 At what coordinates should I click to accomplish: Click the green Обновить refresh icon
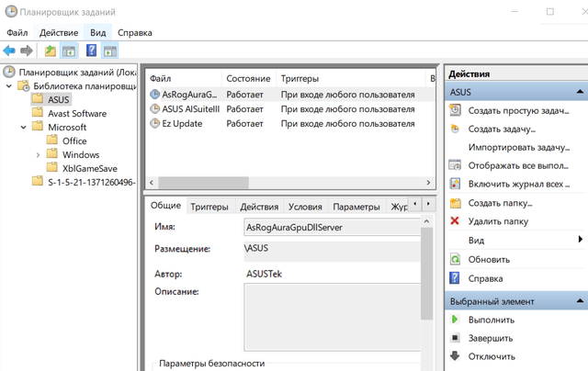[x=455, y=259]
